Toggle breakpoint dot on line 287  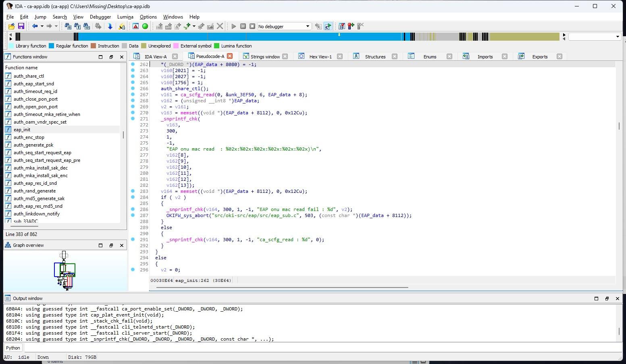[133, 215]
